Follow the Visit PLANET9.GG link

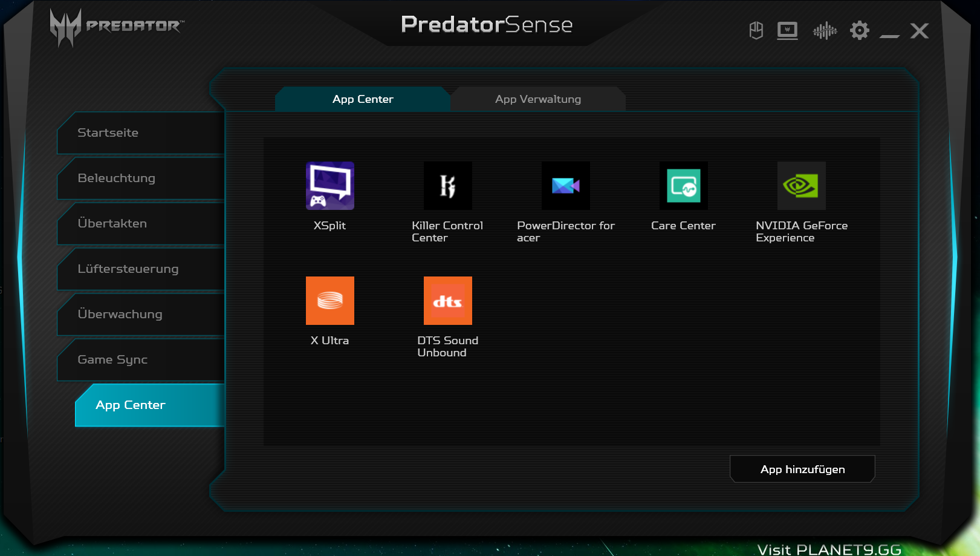click(829, 549)
